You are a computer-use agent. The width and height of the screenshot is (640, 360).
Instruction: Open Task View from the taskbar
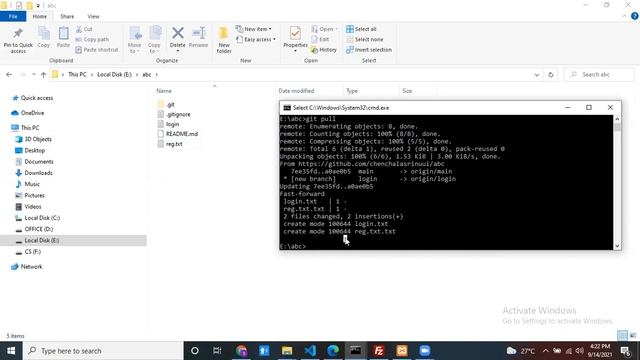click(217, 351)
